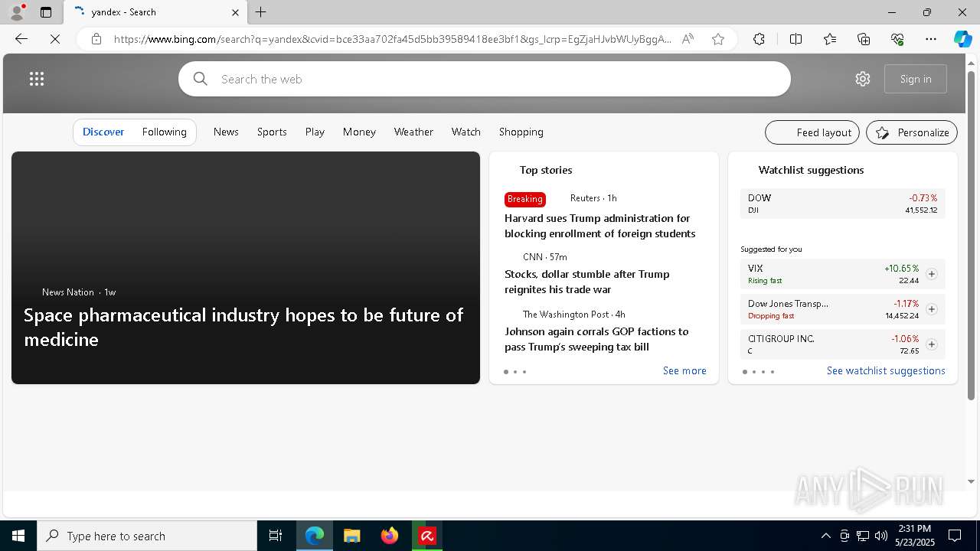Click the magnifier search icon
Viewport: 980px width, 551px height.
pos(201,79)
